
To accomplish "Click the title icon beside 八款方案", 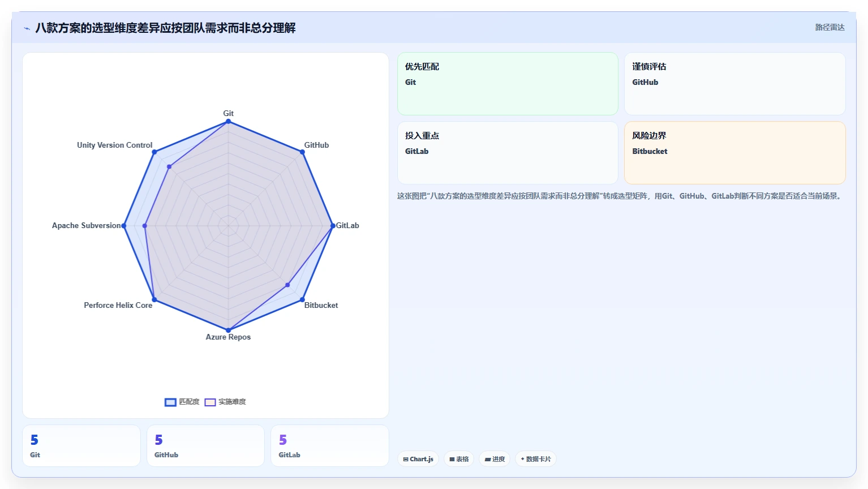I will (27, 28).
